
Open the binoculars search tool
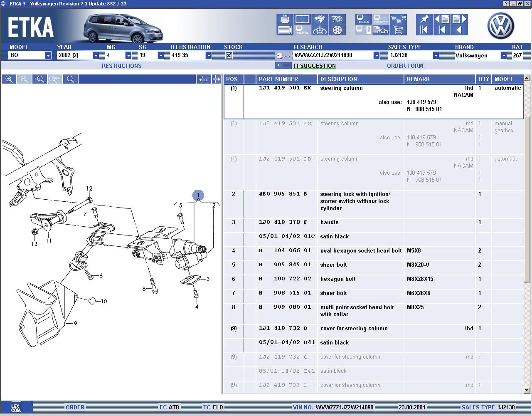coord(320,19)
